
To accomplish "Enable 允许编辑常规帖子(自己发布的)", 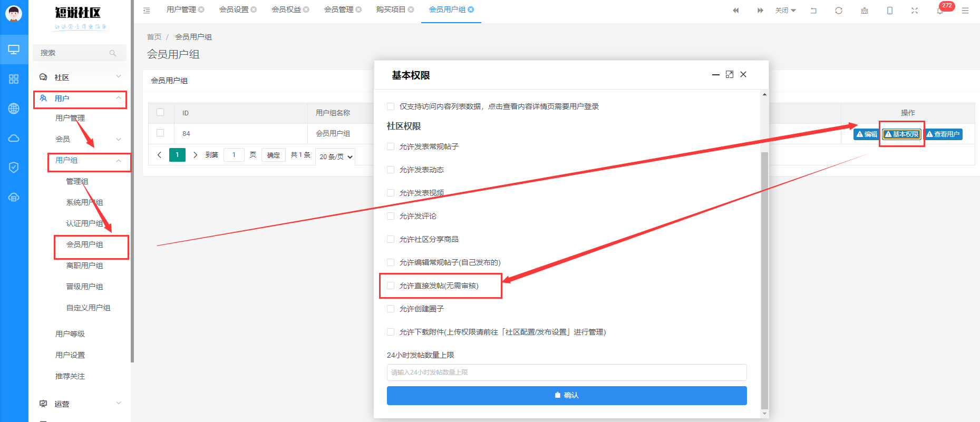I will pyautogui.click(x=391, y=262).
